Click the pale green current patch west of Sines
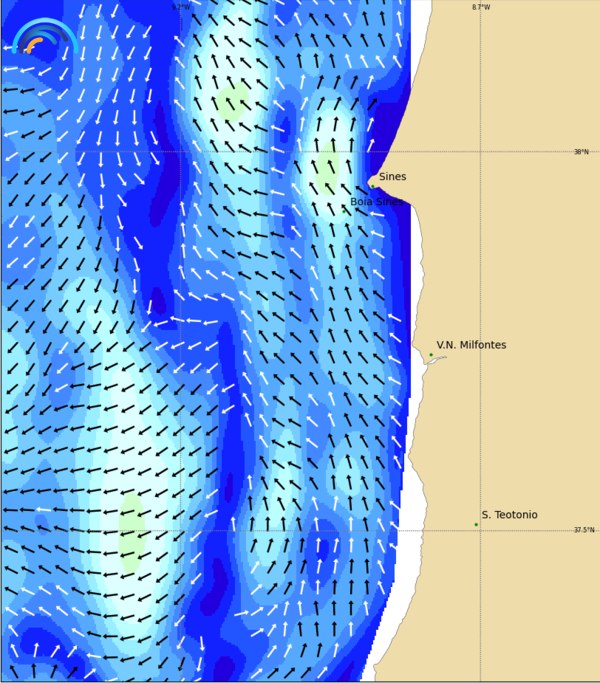This screenshot has width=600, height=683. coord(327,168)
